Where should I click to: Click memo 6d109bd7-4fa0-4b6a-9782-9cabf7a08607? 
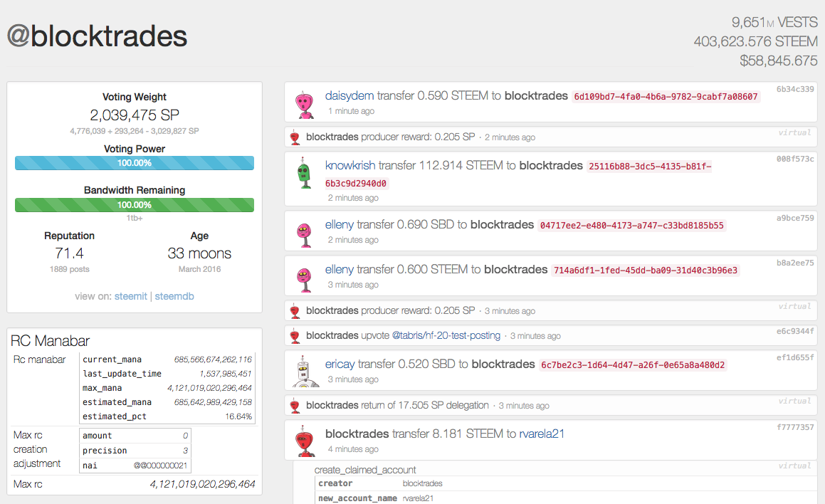coord(666,97)
